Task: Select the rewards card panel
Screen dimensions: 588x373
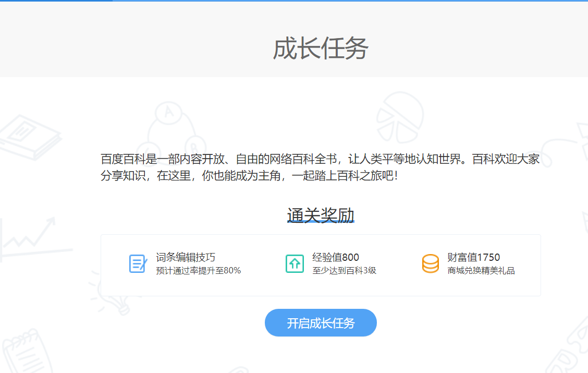Action: 320,265
